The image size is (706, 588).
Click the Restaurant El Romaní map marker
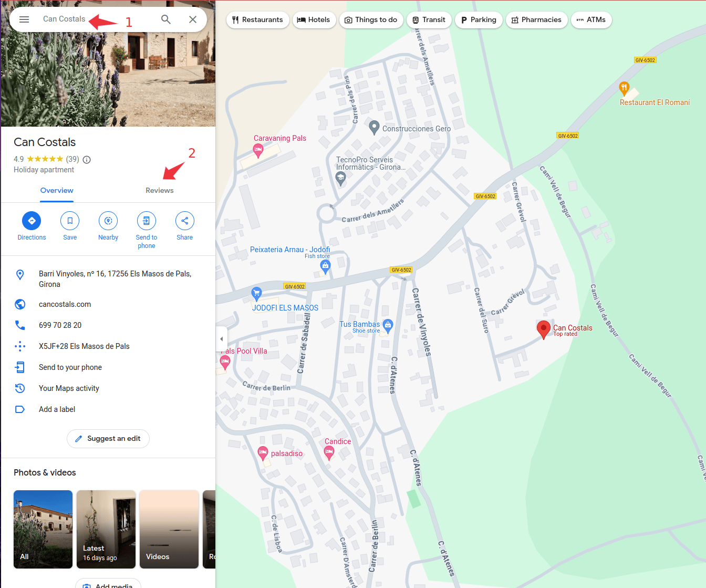point(624,88)
